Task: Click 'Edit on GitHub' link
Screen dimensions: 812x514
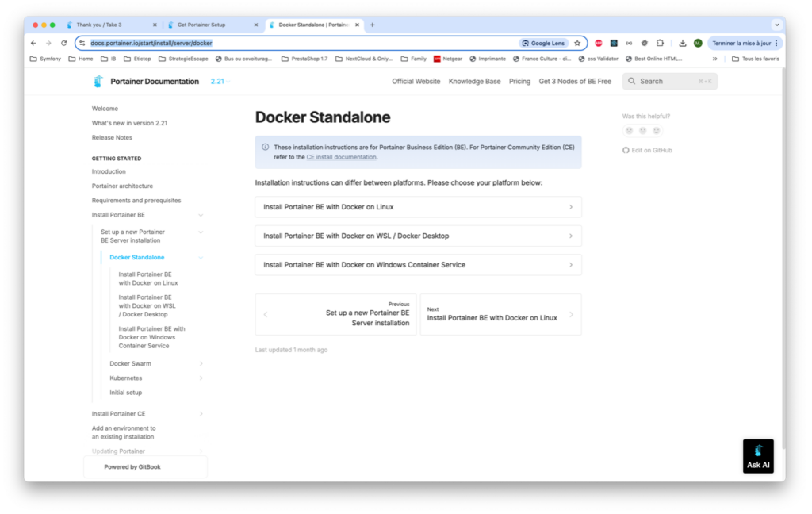Action: coord(647,150)
